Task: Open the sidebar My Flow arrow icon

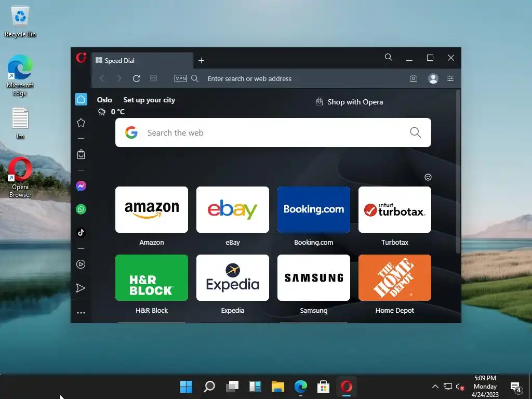Action: click(x=81, y=288)
